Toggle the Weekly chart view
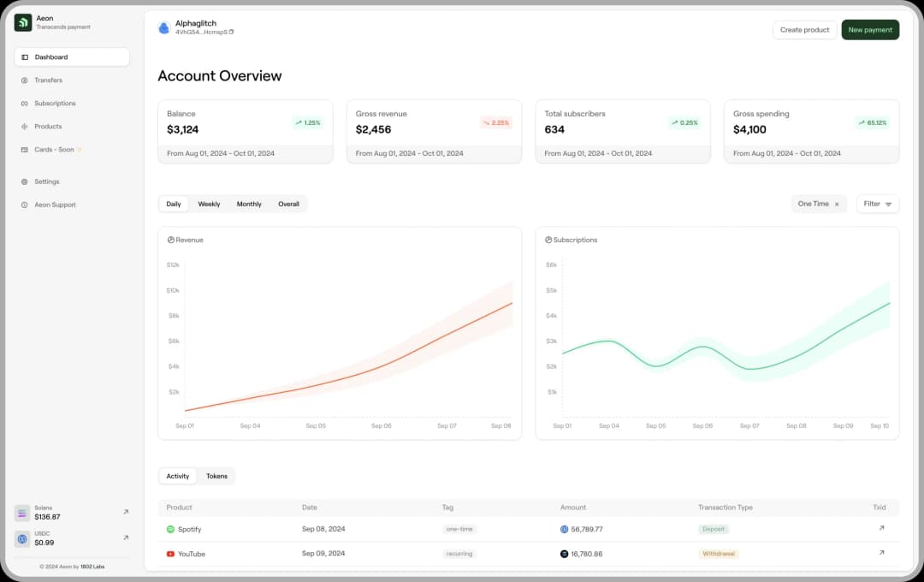Viewport: 924px width, 582px height. coord(209,204)
